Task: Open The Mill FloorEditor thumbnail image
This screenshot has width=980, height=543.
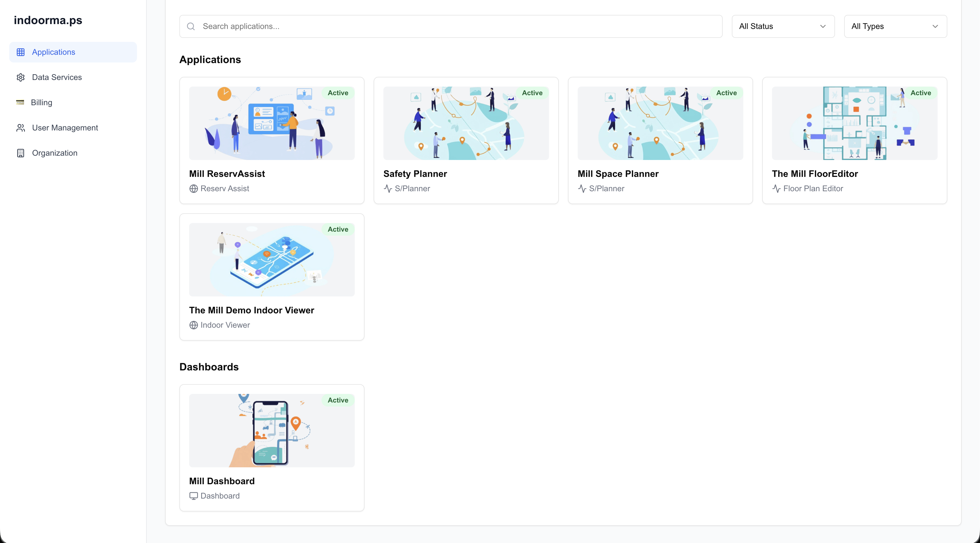Action: pyautogui.click(x=854, y=123)
